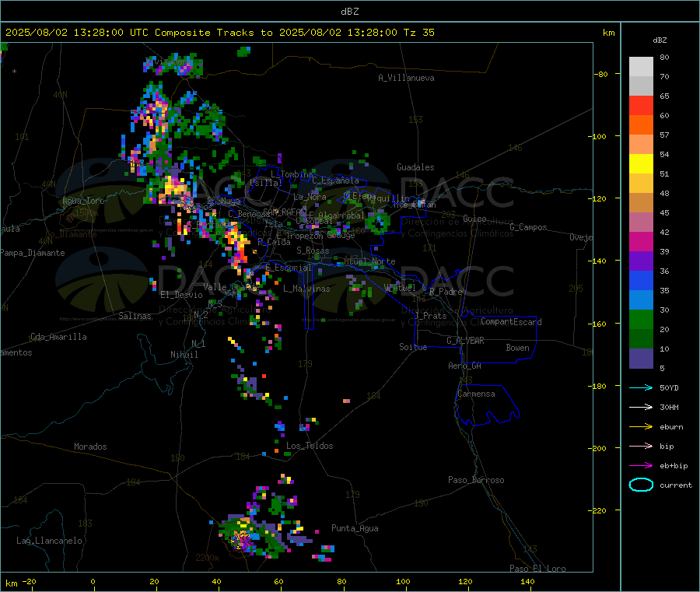Click the R_Padre map label

[x=446, y=292]
